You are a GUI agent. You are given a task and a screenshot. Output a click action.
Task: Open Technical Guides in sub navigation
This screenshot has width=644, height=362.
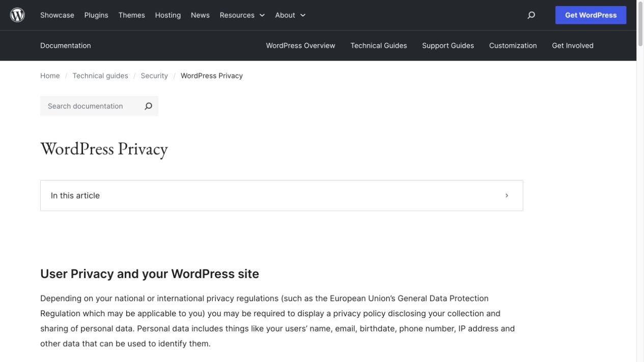(x=379, y=46)
